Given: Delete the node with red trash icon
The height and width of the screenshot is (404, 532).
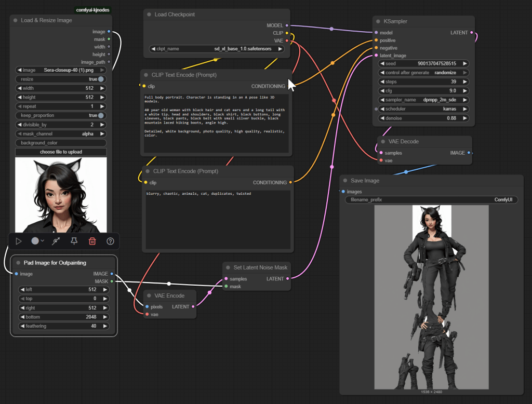Looking at the screenshot, I should [92, 241].
